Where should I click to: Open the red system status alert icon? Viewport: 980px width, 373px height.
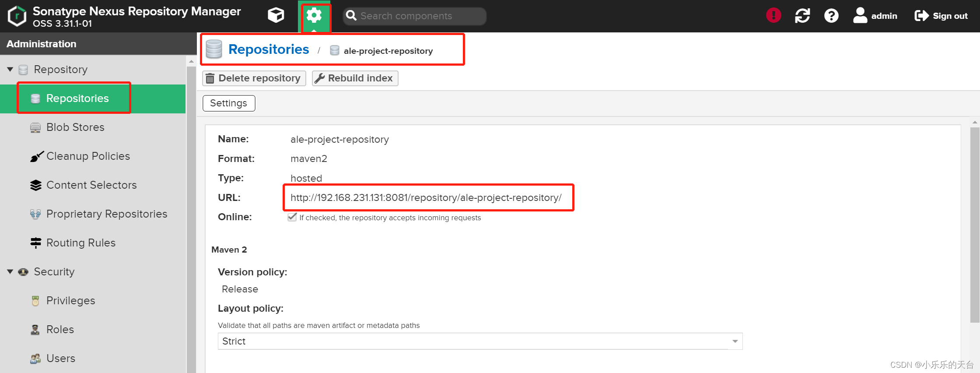click(773, 16)
